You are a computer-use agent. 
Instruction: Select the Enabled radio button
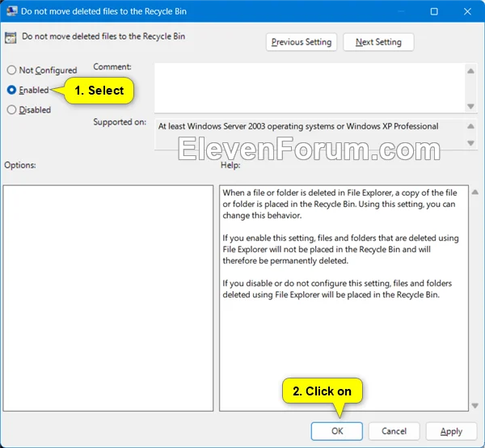[11, 90]
